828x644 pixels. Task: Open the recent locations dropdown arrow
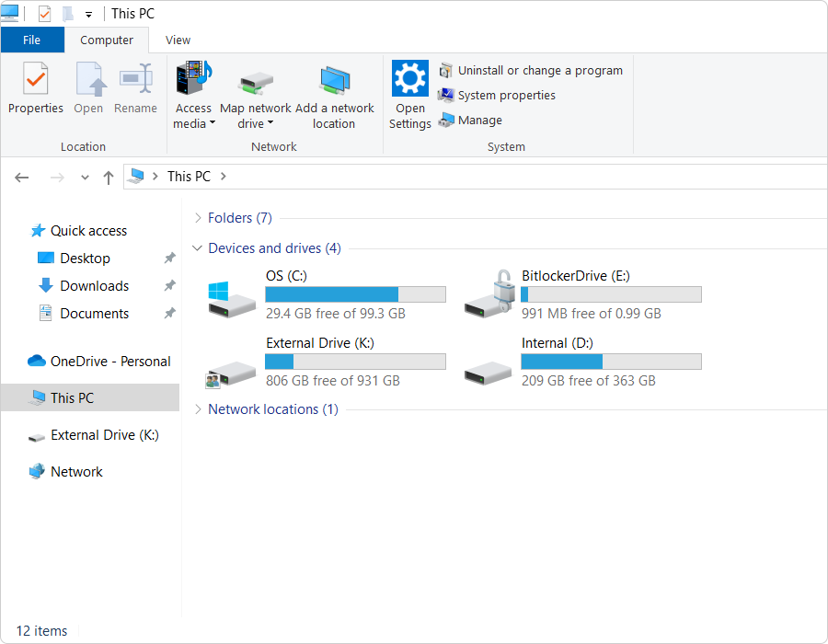coord(85,178)
